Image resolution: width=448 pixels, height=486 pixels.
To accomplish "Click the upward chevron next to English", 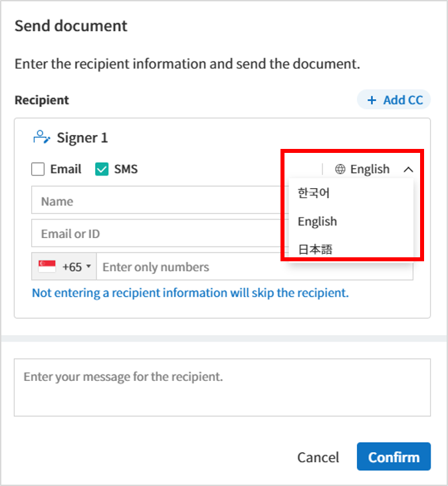I will 408,170.
